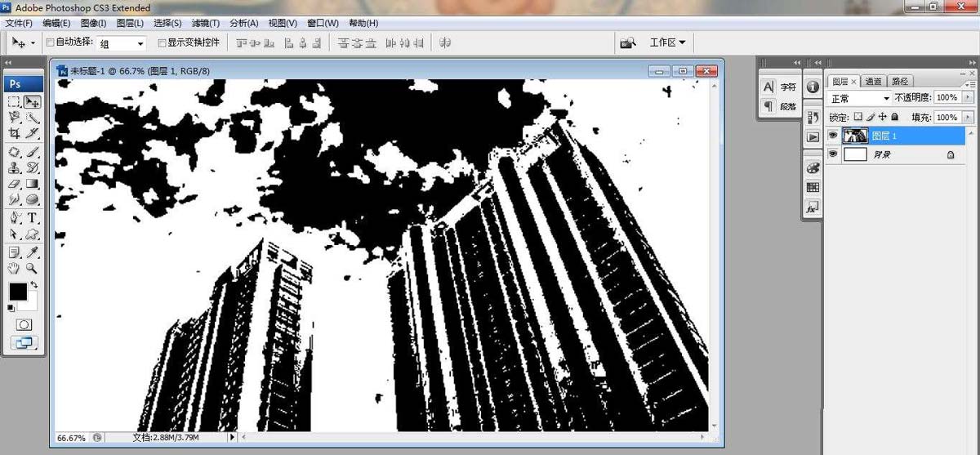Select the Eraser tool
The width and height of the screenshot is (980, 455).
[x=15, y=184]
